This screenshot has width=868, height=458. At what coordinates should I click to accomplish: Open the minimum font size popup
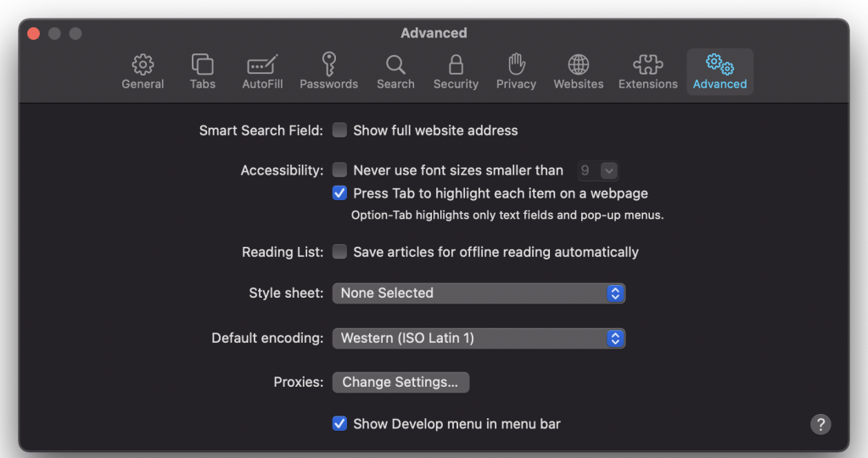pos(598,170)
